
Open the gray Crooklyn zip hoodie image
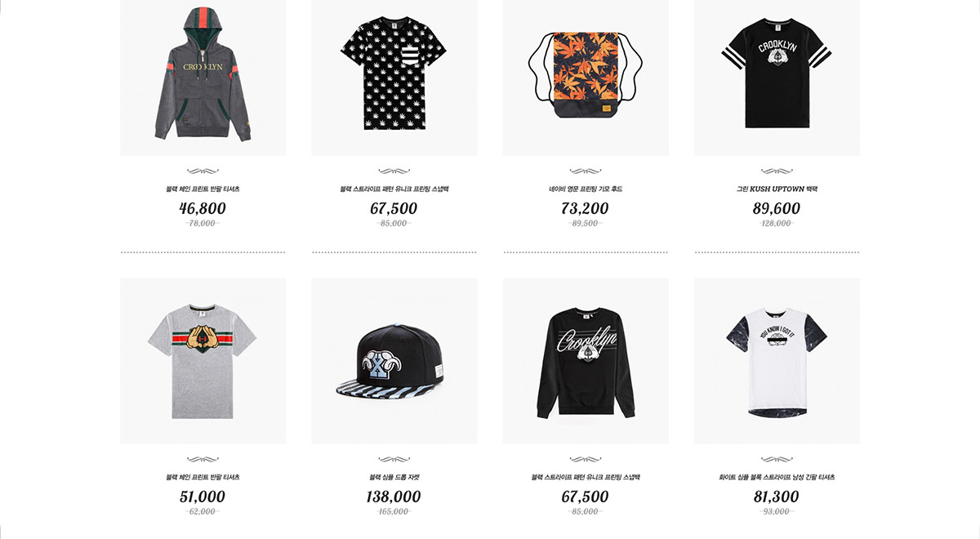pyautogui.click(x=203, y=78)
